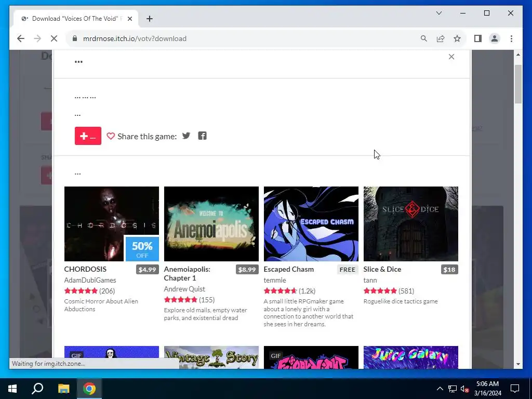
Task: Click the heart icon beside Share this game
Action: 111,136
